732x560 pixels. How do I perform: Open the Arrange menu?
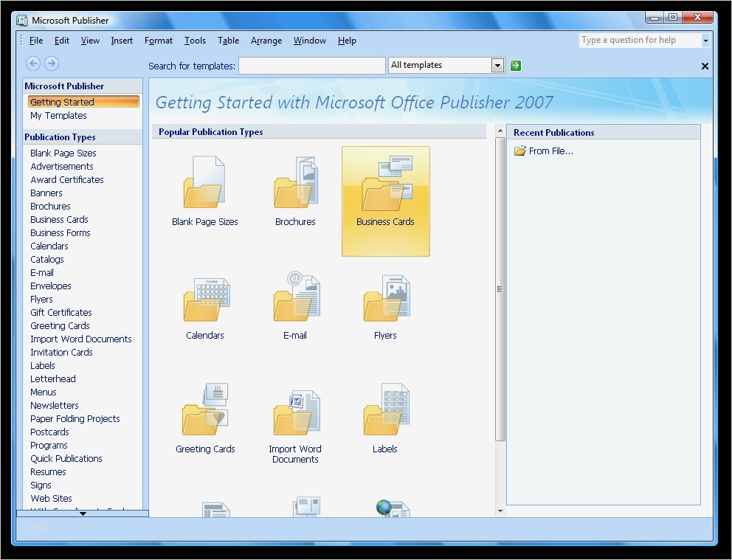point(266,41)
